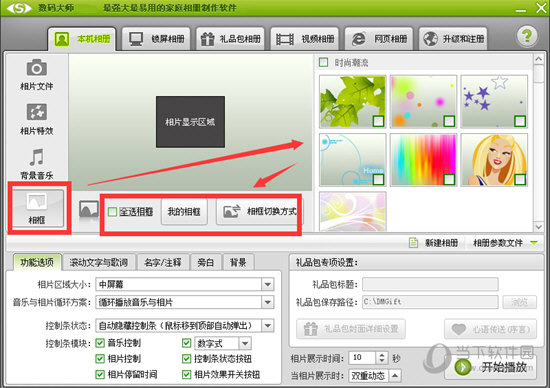Uncheck the 相片控制 checkbox
Image resolution: width=550 pixels, height=388 pixels.
click(x=100, y=359)
